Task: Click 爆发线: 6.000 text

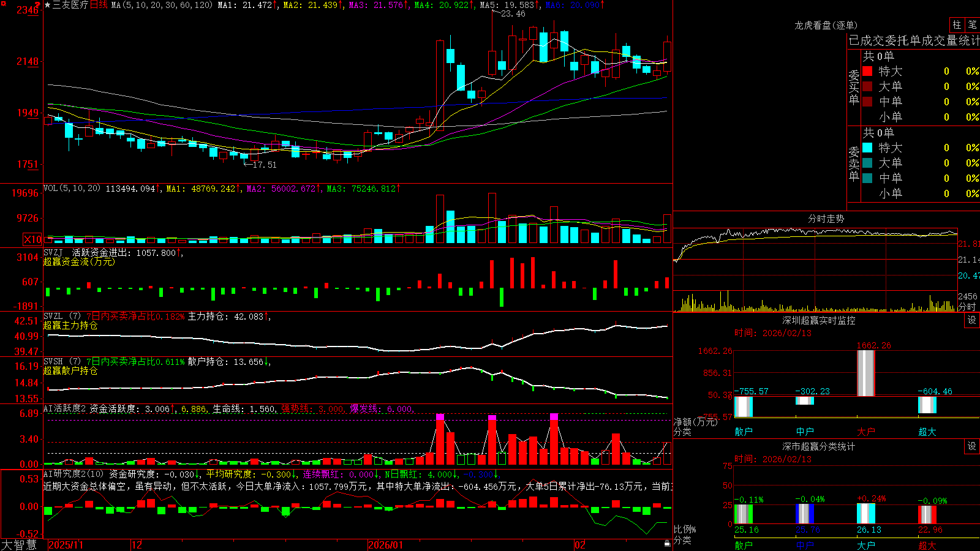Action: coord(381,408)
